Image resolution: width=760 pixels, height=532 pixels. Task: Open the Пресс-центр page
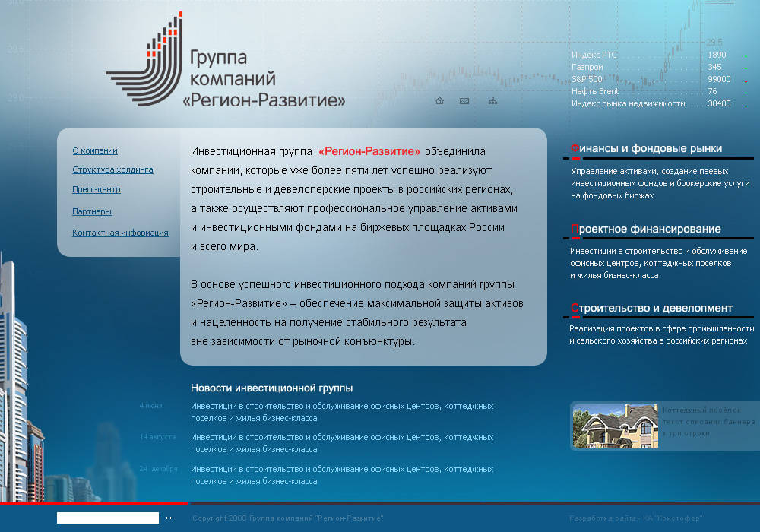pos(95,189)
